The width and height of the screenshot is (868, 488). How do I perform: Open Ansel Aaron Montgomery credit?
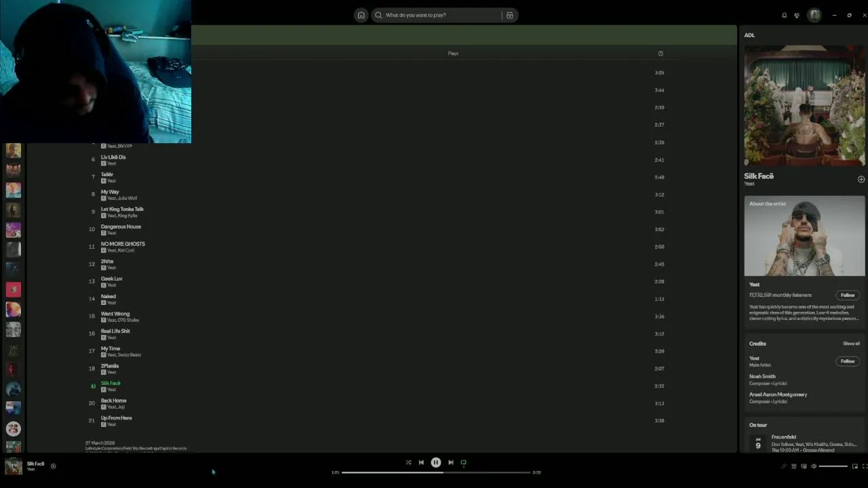coord(778,394)
